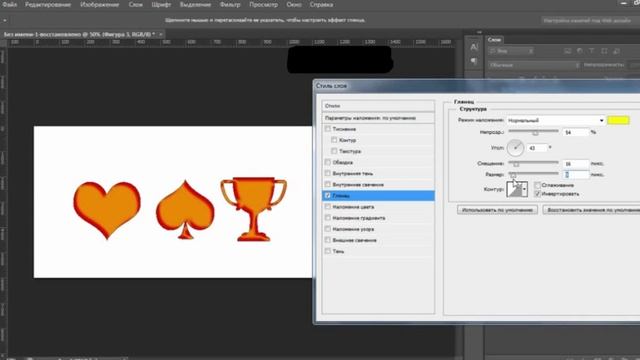Enable the Контур sub-effect checkbox
The height and width of the screenshot is (360, 640).
[x=334, y=140]
